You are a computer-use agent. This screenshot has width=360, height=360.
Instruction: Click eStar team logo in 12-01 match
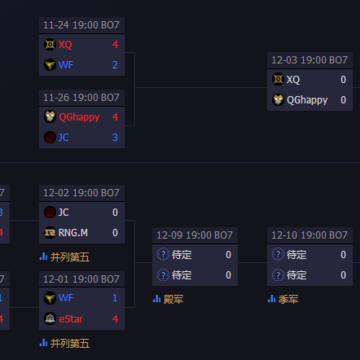(50, 319)
